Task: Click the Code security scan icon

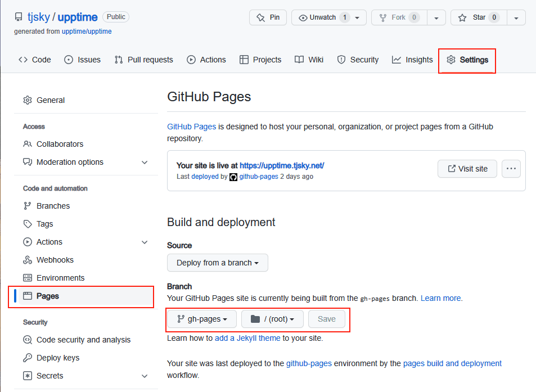Action: pos(28,340)
